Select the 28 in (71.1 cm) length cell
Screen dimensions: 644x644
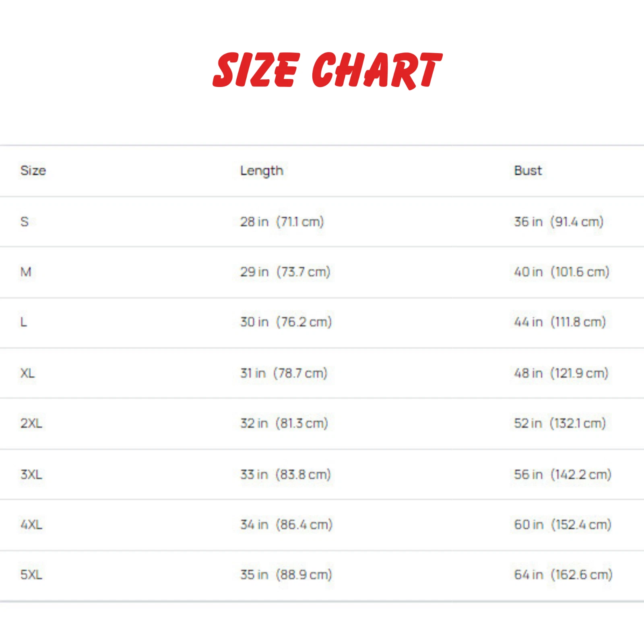click(x=282, y=221)
